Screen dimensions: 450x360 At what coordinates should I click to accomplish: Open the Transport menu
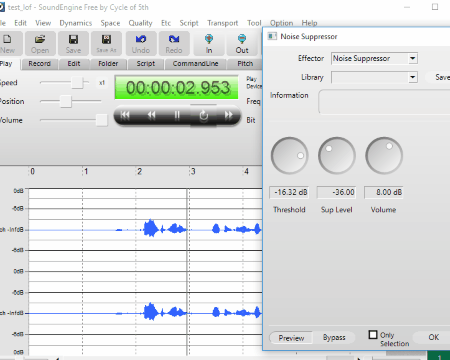coord(223,23)
